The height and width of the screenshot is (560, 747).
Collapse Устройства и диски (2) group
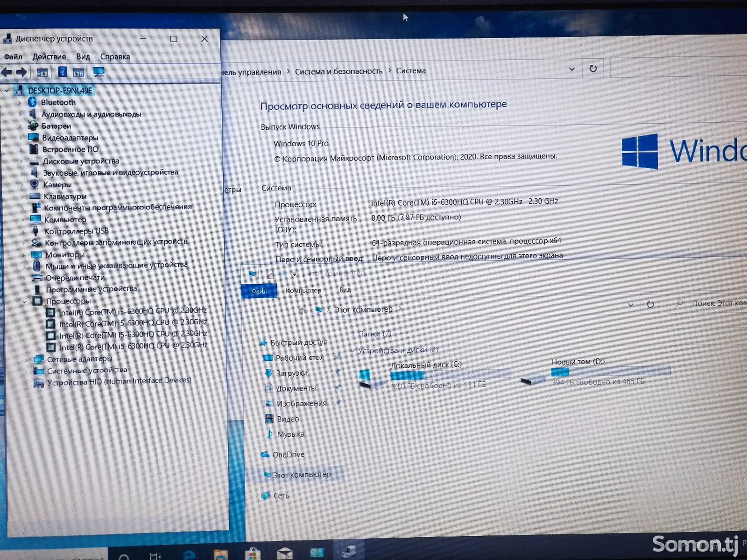352,350
